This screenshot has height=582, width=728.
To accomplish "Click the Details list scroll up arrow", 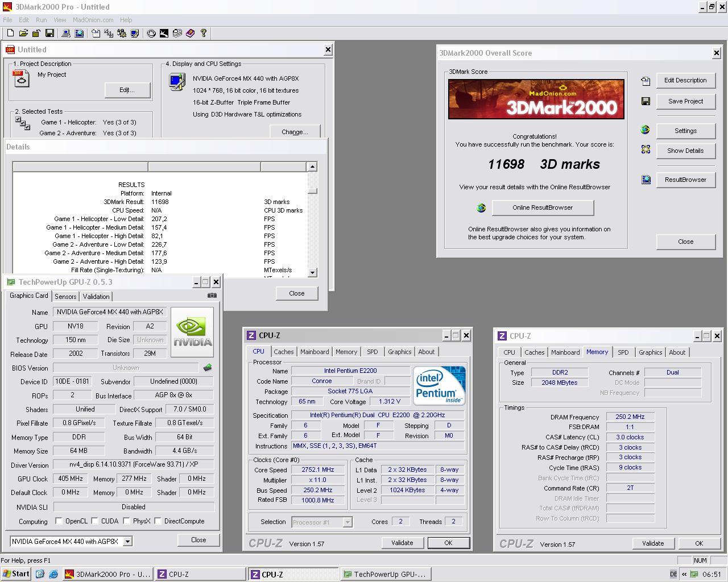I will (x=312, y=167).
